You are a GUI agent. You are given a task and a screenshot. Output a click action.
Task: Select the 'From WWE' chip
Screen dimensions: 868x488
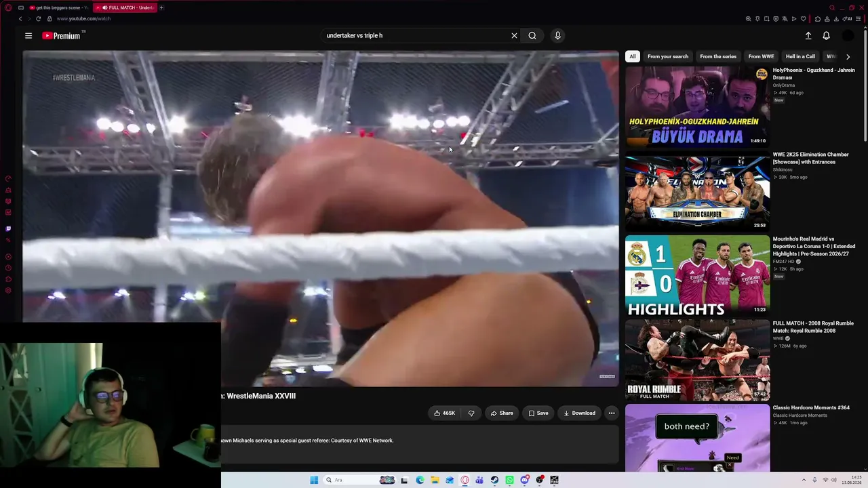click(x=761, y=57)
